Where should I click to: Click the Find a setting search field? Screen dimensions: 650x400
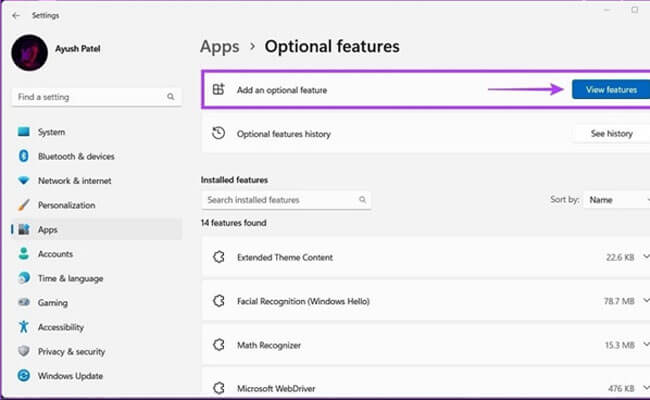97,97
